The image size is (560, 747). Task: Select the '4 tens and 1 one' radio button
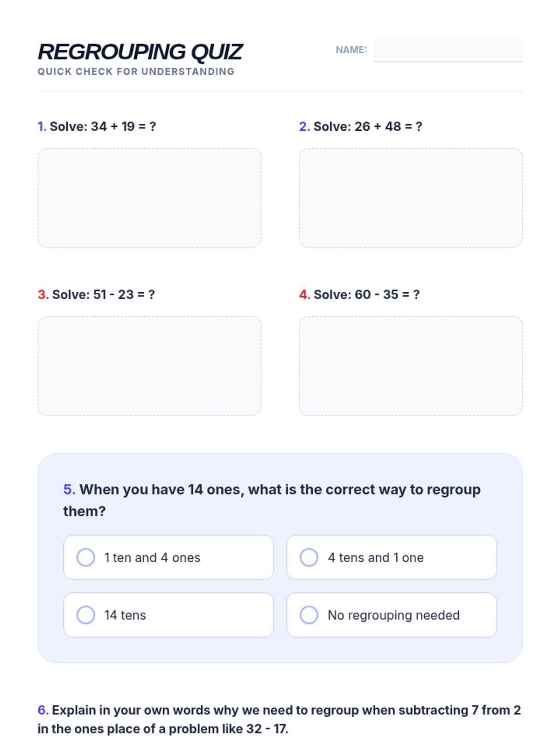(x=309, y=557)
